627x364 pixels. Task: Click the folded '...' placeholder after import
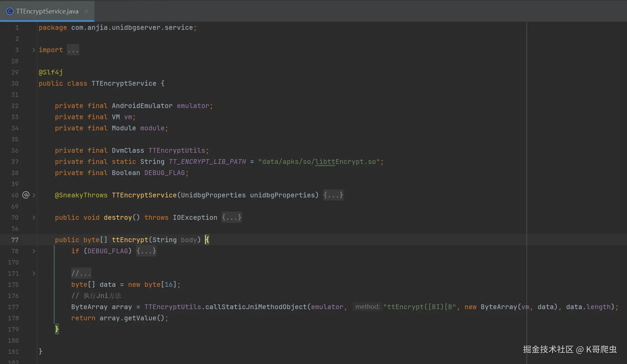tap(73, 50)
